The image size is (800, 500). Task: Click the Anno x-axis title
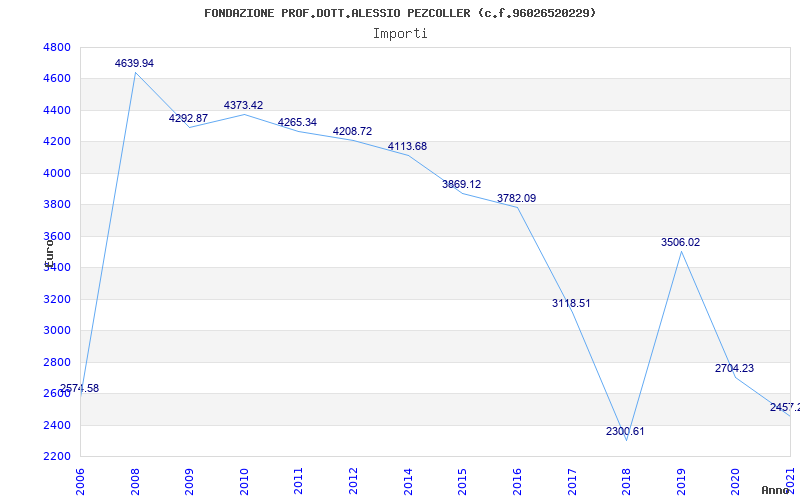click(776, 490)
